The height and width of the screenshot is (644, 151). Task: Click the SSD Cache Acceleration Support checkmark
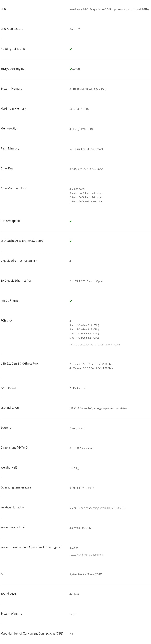pos(71,241)
